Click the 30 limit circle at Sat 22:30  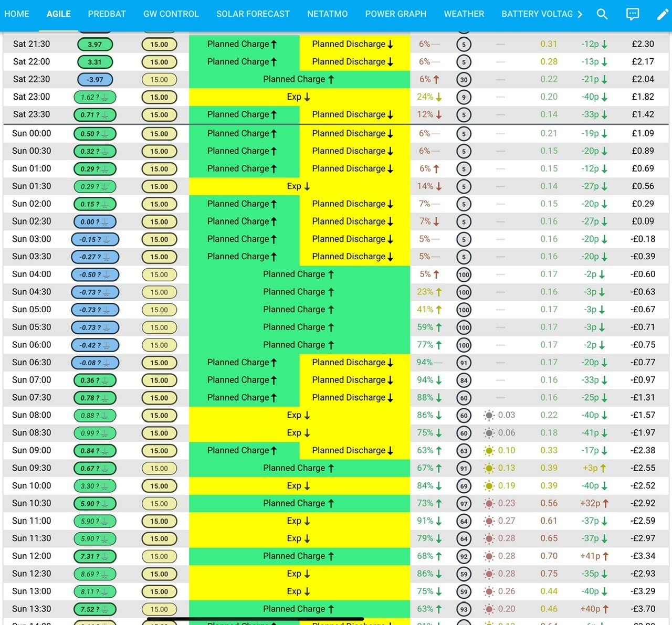(464, 80)
